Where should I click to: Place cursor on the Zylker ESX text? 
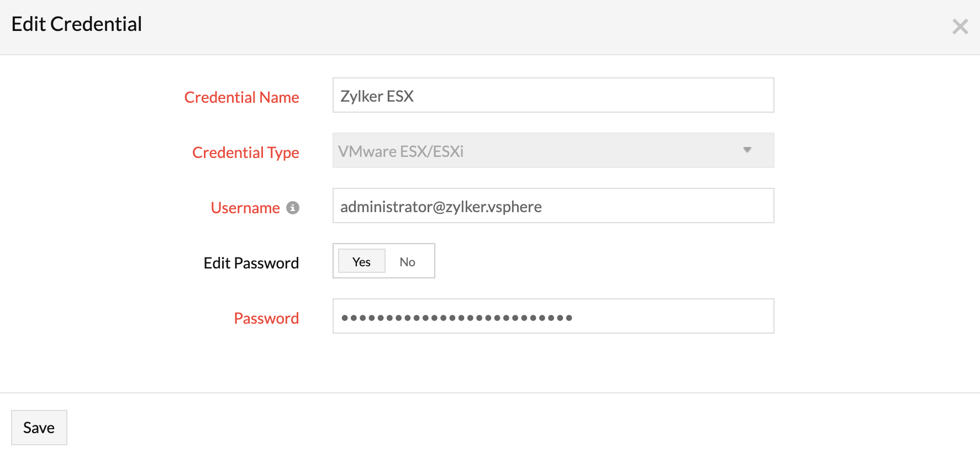click(x=377, y=96)
